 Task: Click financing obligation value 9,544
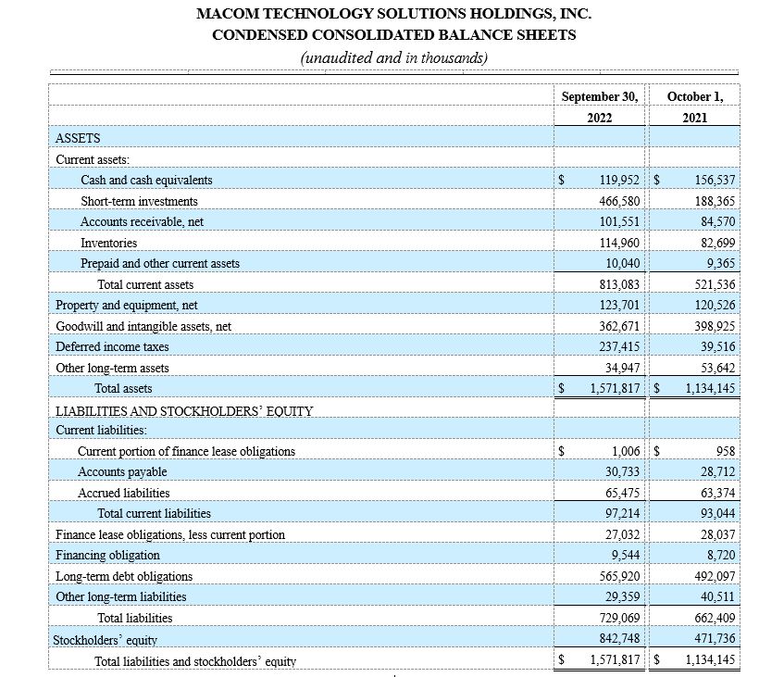pyautogui.click(x=626, y=556)
